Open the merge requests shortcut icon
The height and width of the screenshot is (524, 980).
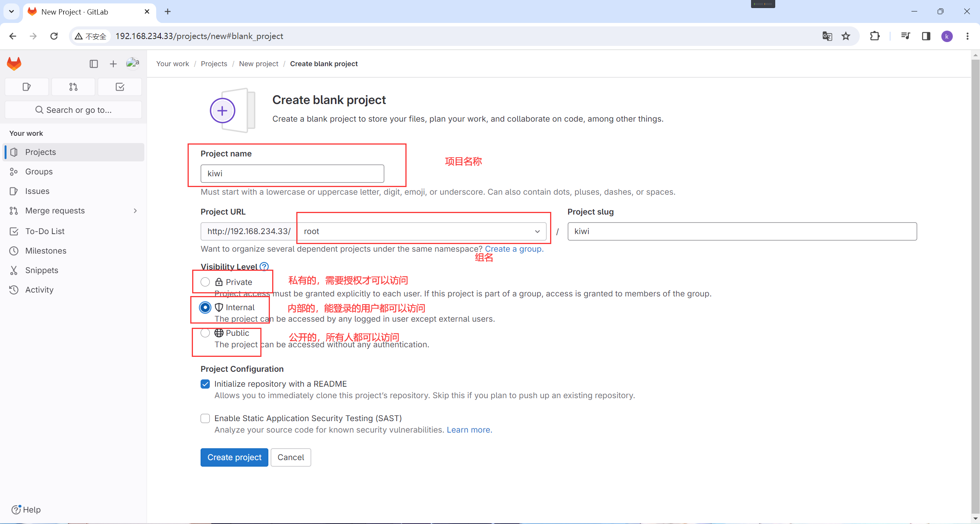click(x=73, y=87)
